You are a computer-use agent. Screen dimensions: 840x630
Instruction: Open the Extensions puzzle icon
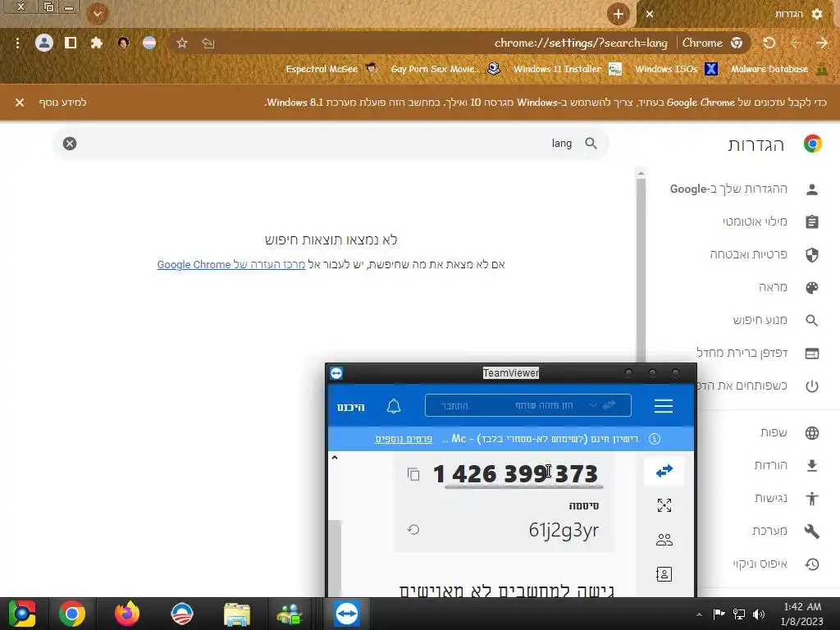point(97,43)
